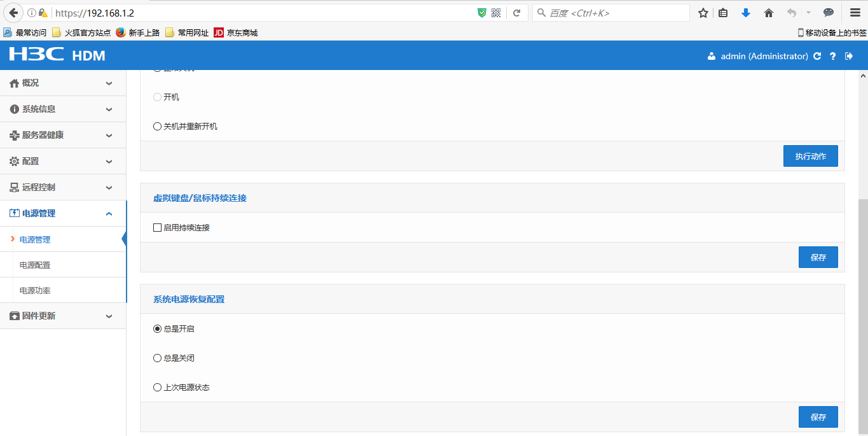This screenshot has height=436, width=868.
Task: Expand the 概况 menu chevron
Action: pyautogui.click(x=109, y=83)
